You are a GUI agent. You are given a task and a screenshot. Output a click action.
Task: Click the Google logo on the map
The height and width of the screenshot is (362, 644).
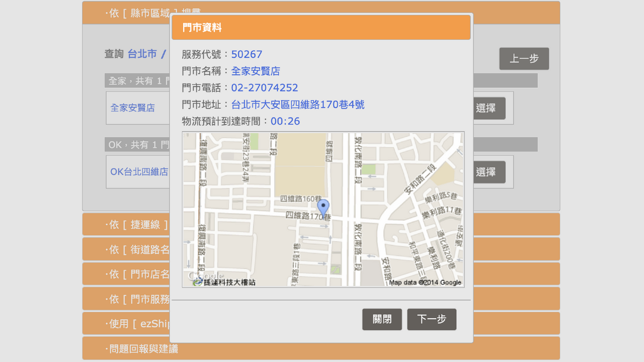[x=206, y=275]
